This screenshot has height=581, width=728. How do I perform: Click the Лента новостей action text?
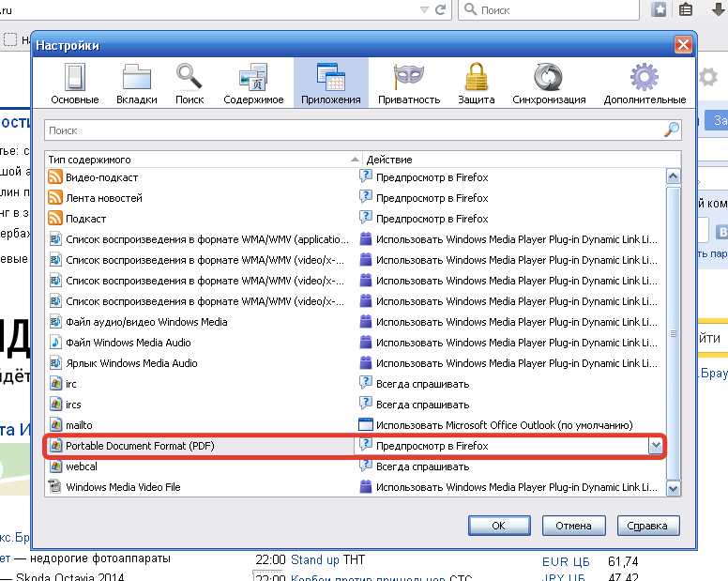pyautogui.click(x=432, y=198)
